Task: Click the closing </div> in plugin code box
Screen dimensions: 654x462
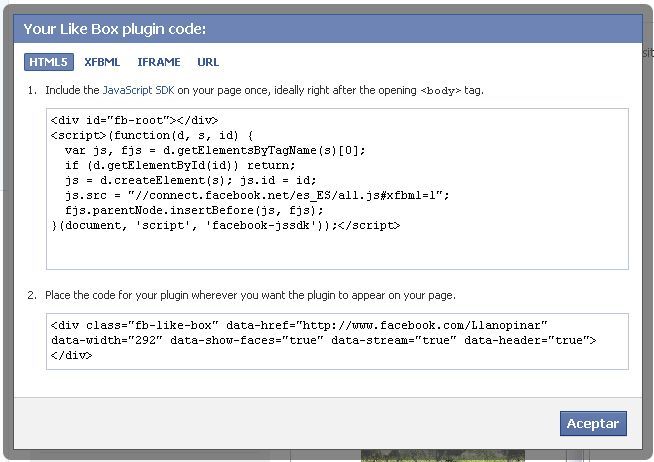Action: click(71, 355)
